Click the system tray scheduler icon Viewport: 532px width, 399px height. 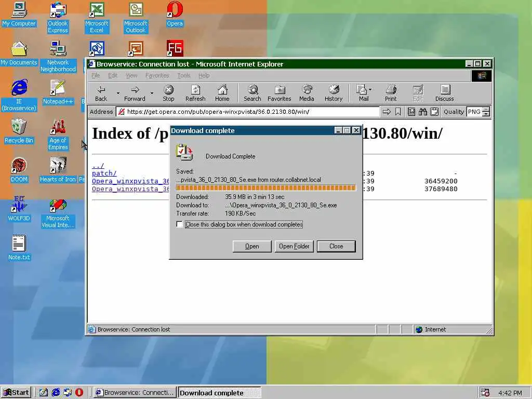(x=485, y=393)
